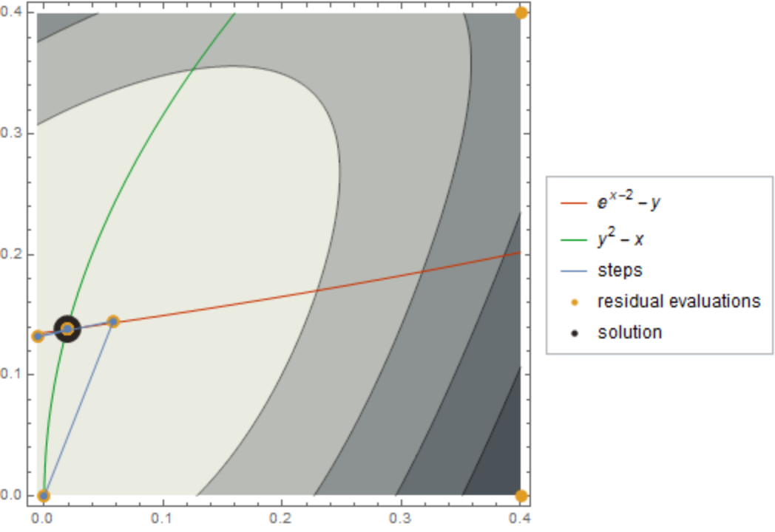Click the evaluation point right of the solution marker
The height and width of the screenshot is (532, 775).
coord(113,321)
